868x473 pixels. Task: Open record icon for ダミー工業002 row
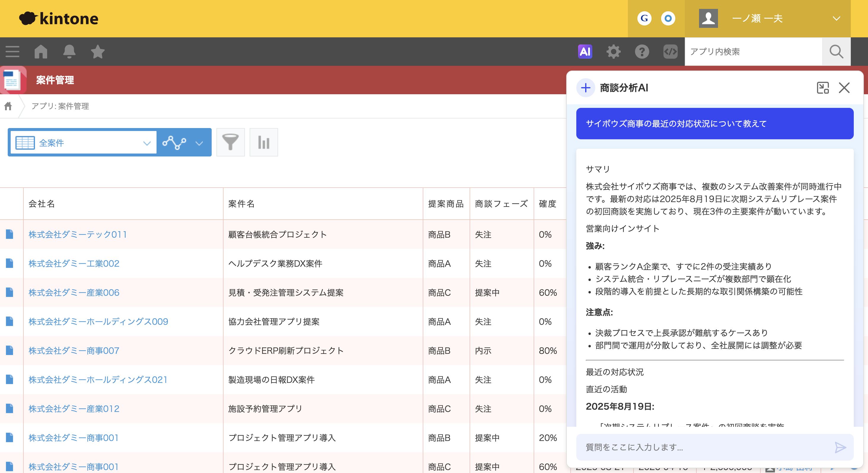coord(9,263)
